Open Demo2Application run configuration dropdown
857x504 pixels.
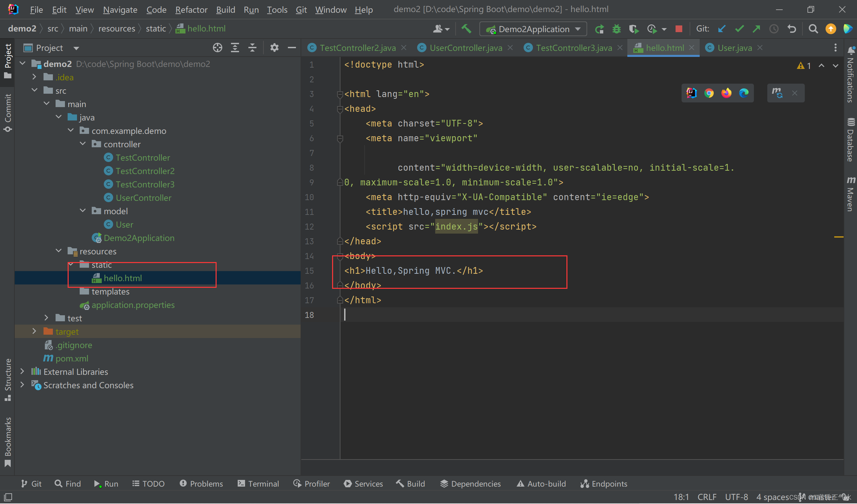coord(533,29)
